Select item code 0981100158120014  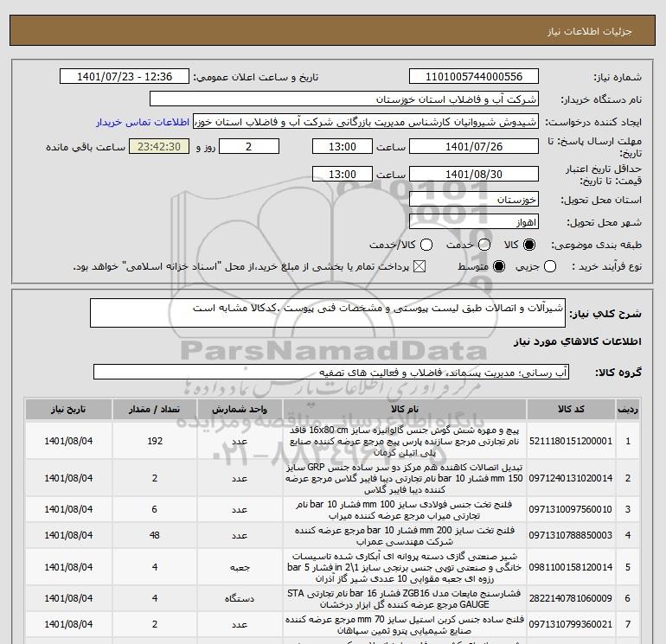[x=571, y=567]
